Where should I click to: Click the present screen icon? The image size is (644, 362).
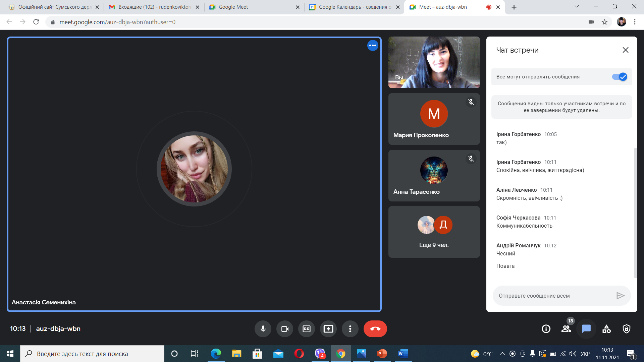pyautogui.click(x=328, y=329)
